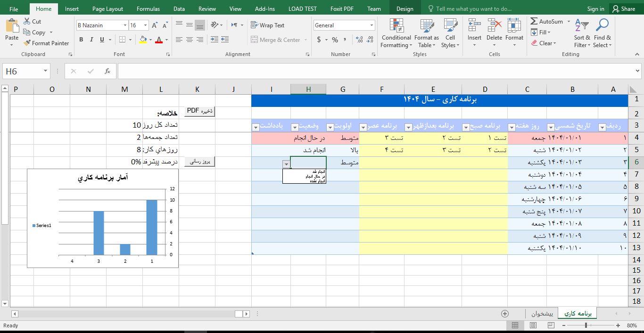Switch to the پیشخوان sheet tab
This screenshot has width=644, height=333.
tap(542, 313)
